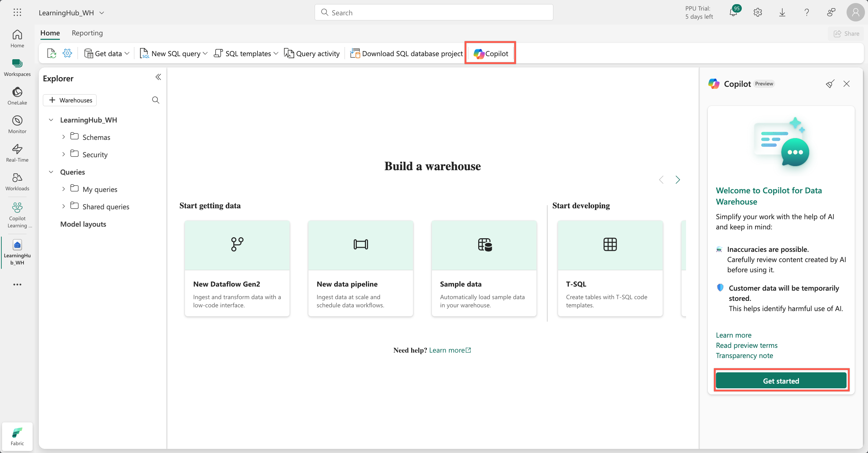Search in the Explorer pane
The width and height of the screenshot is (868, 453).
coord(156,100)
